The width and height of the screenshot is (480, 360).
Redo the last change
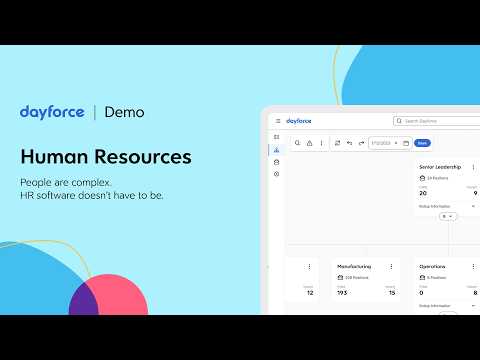(361, 143)
